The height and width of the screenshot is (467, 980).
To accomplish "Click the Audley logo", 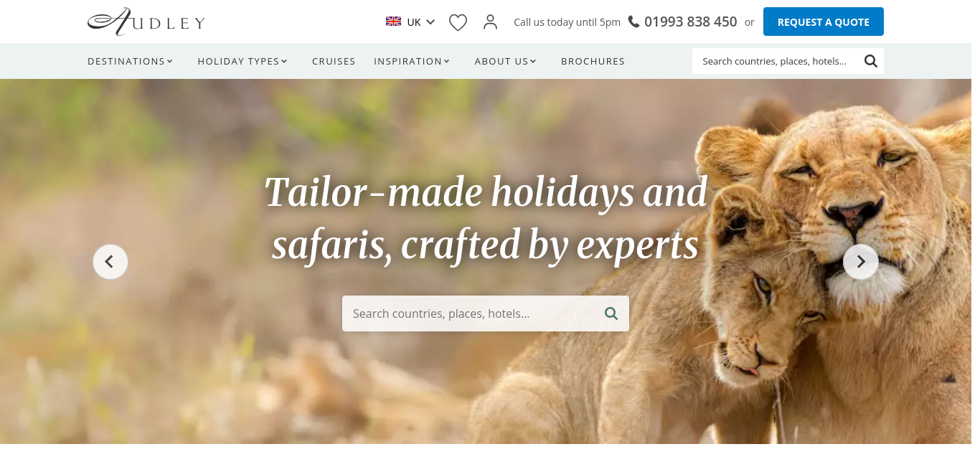I will coord(146,22).
